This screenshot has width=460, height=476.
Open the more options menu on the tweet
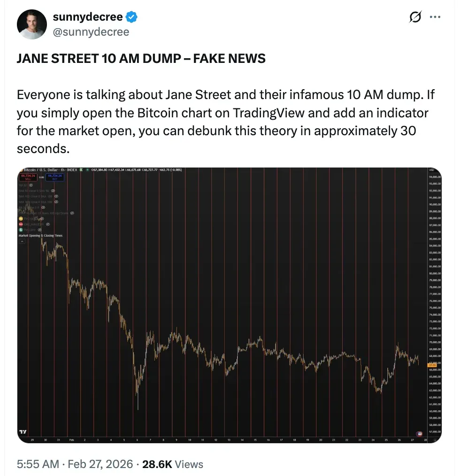click(x=436, y=17)
